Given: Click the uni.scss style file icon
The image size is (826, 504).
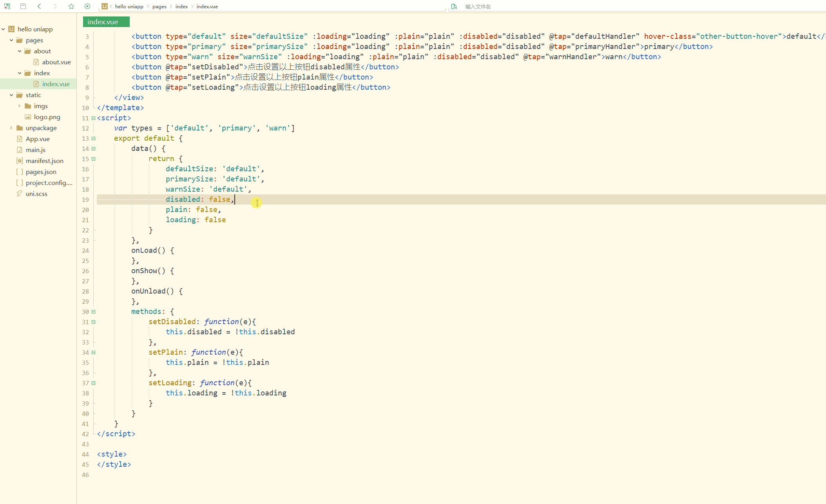Looking at the screenshot, I should (20, 194).
